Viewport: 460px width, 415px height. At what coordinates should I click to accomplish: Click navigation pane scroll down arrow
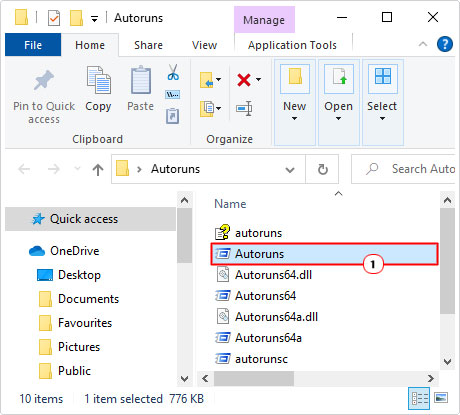184,379
